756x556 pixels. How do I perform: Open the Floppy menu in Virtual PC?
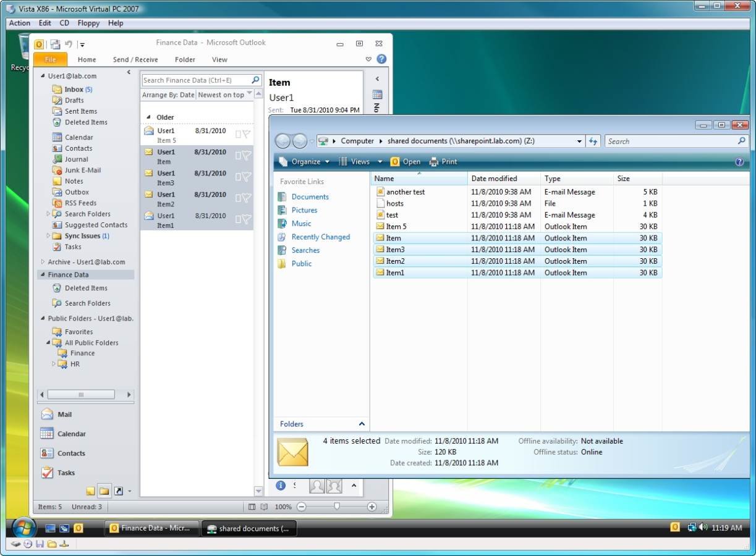tap(88, 23)
